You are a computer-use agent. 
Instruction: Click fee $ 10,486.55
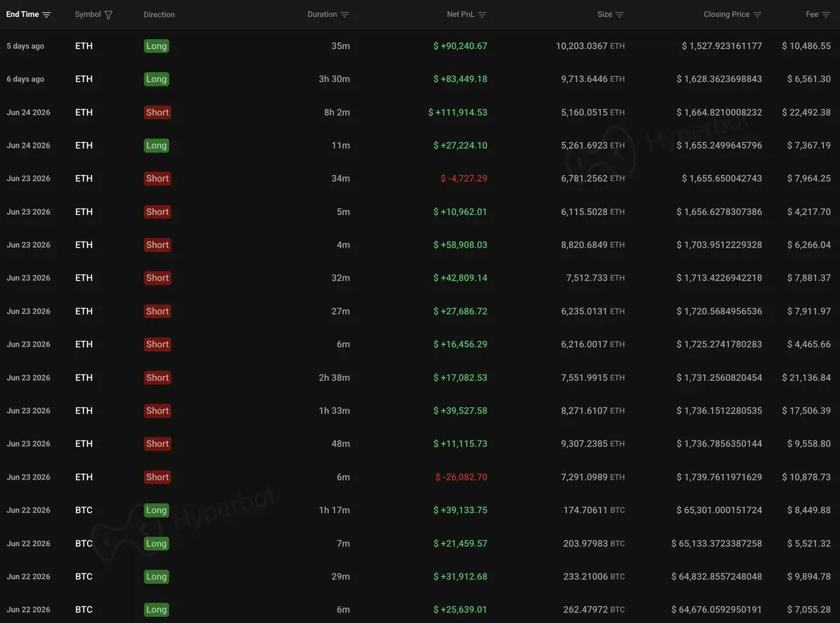pos(806,46)
